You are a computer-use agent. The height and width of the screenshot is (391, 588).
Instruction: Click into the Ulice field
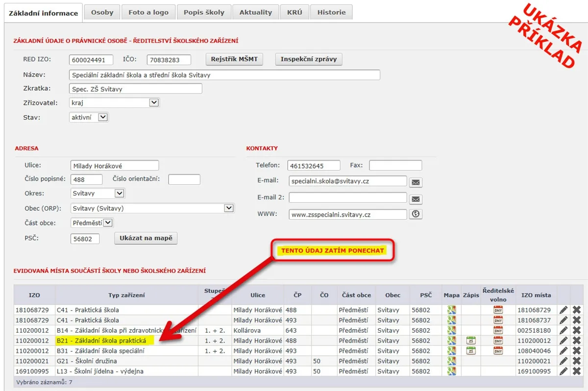point(115,166)
